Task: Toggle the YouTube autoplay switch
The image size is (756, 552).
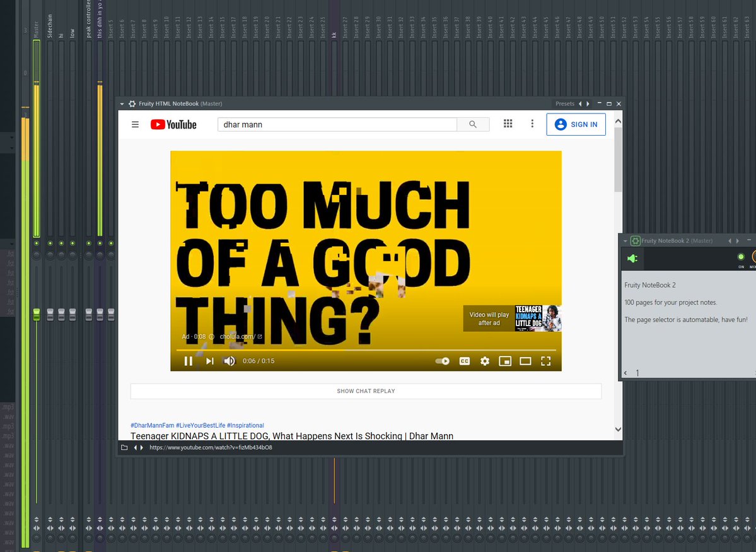Action: (x=443, y=361)
